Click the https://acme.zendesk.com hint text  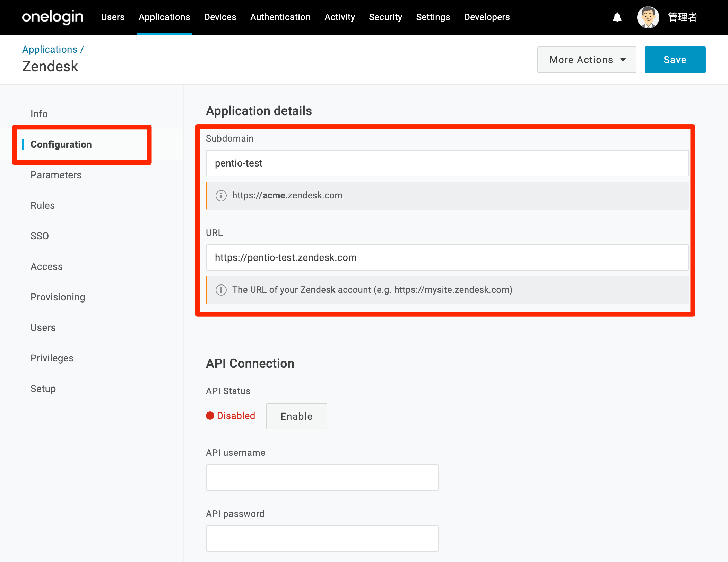pyautogui.click(x=287, y=196)
